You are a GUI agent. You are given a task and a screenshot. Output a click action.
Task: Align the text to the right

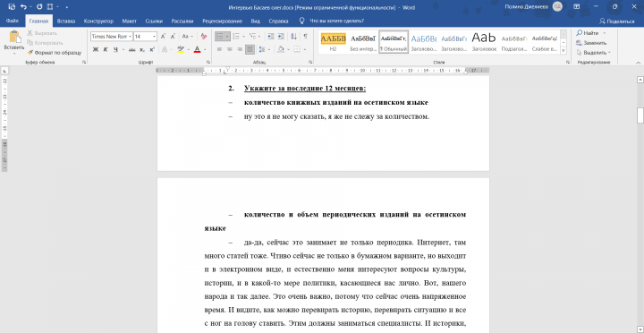pyautogui.click(x=240, y=49)
